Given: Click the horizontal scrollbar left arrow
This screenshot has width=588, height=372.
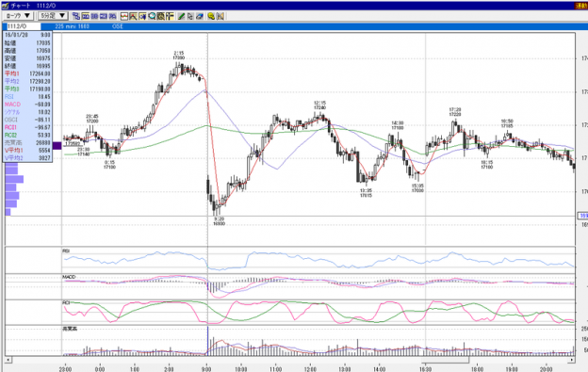Looking at the screenshot, I should (x=8, y=360).
